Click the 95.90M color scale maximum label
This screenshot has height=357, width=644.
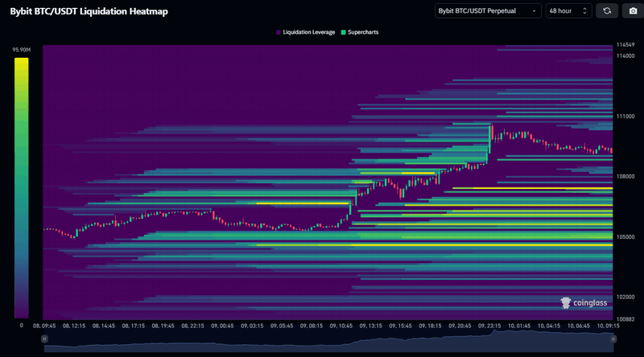22,50
